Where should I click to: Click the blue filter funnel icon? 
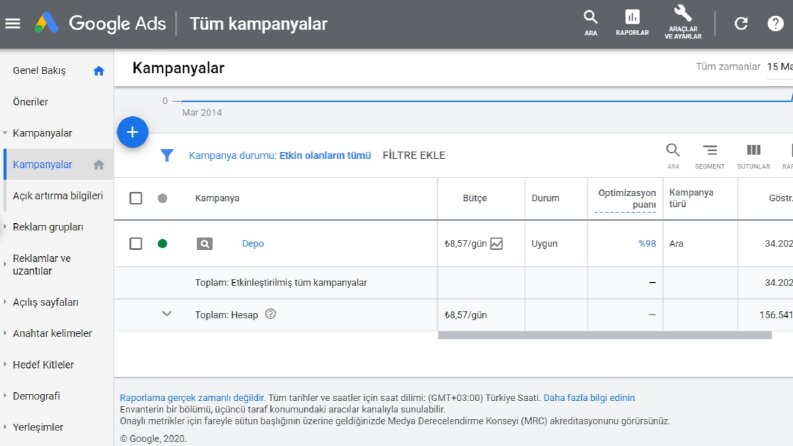[x=167, y=155]
